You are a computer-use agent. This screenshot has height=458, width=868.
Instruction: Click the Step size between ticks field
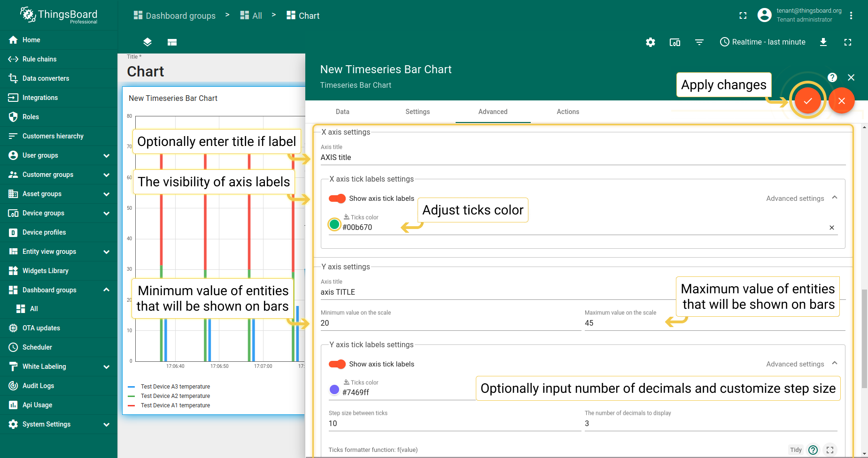click(x=455, y=424)
